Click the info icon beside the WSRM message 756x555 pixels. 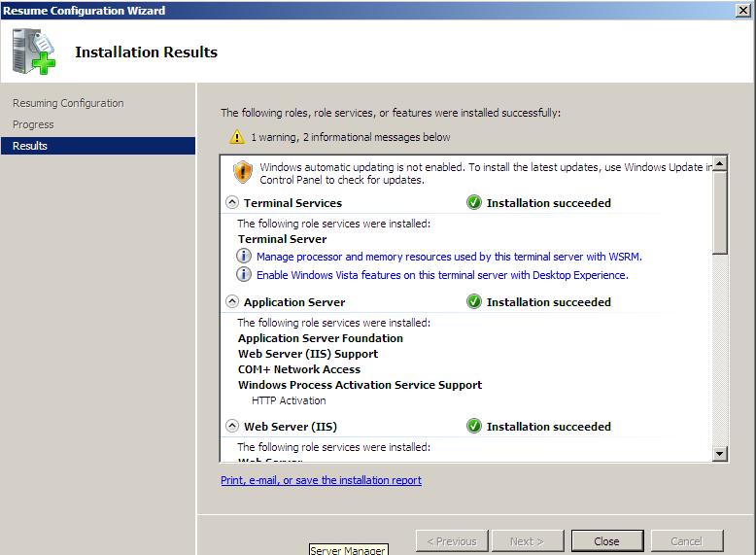coord(244,256)
